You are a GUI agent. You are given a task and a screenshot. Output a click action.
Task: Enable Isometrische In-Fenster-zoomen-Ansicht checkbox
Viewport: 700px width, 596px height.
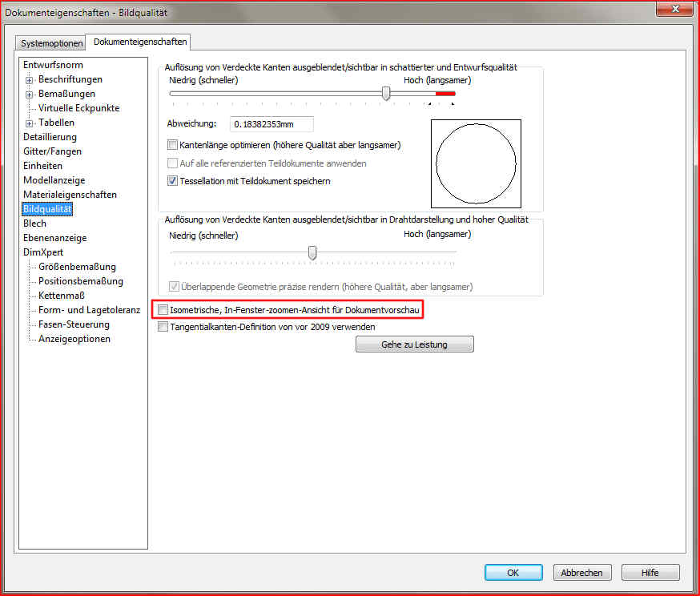point(163,309)
